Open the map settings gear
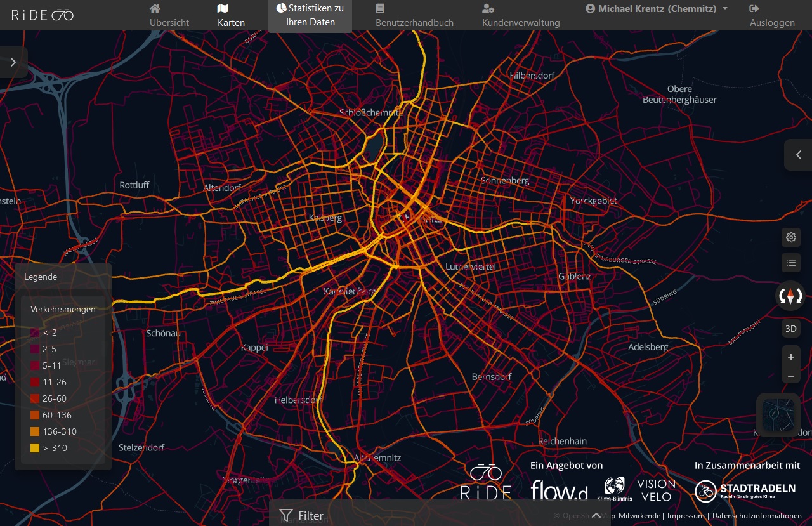 (791, 237)
